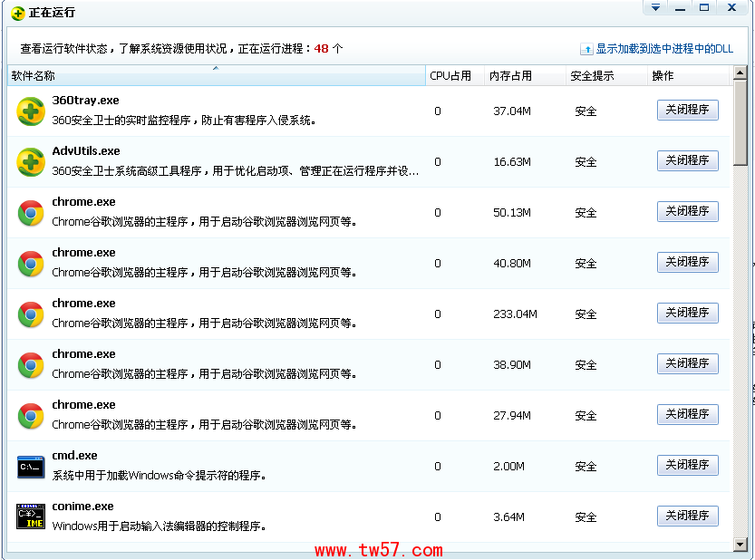Click the AdvUtils.exe program icon
Image resolution: width=755 pixels, height=560 pixels.
[x=31, y=162]
